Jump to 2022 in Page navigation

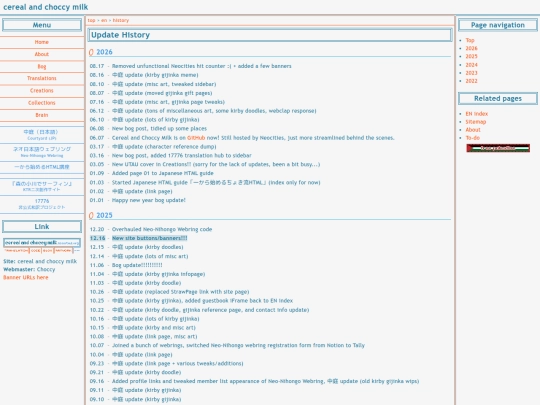point(471,81)
